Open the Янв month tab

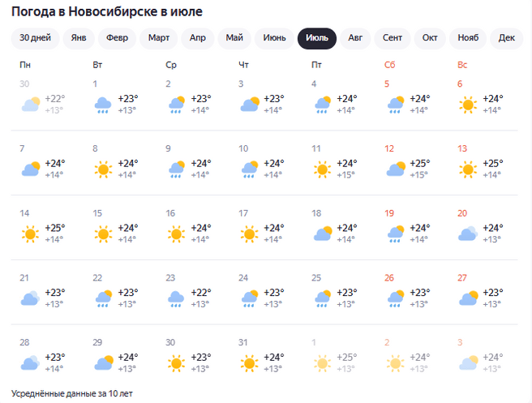click(78, 38)
